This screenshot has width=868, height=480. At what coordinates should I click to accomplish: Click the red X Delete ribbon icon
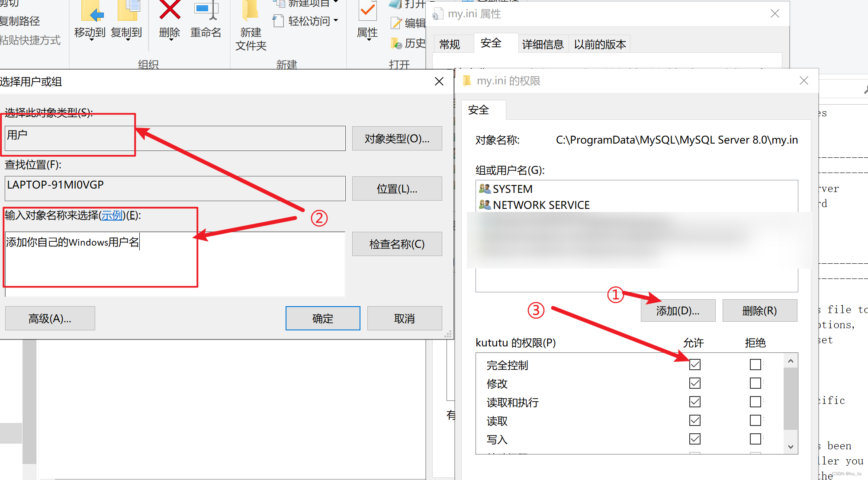(x=170, y=10)
